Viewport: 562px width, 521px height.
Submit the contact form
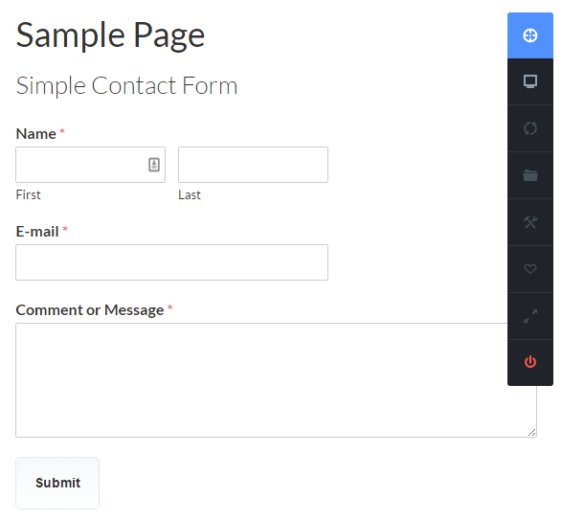57,483
